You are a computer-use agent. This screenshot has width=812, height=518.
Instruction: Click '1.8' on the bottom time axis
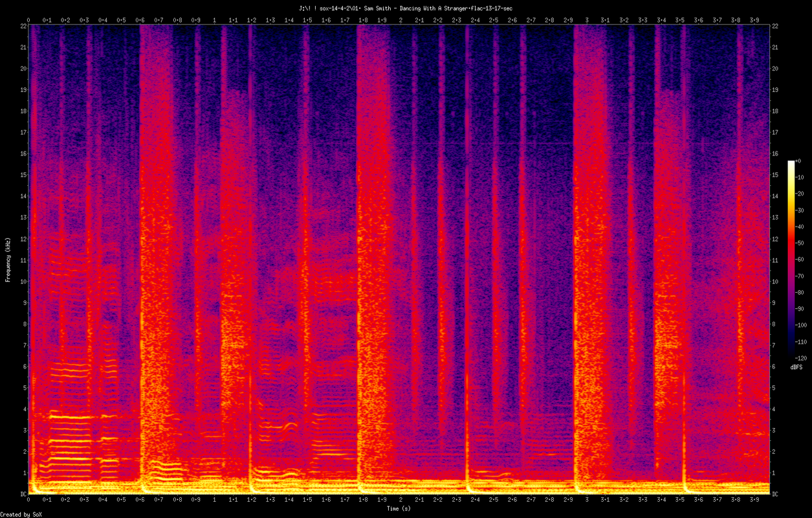point(363,501)
